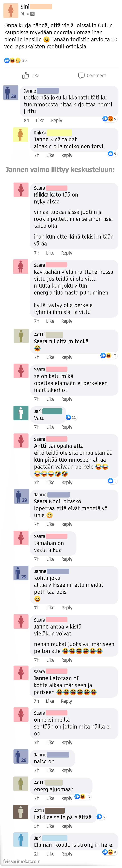The image size is (122, 868).
Task: Reply to Antti's "energiajuomaa?" comment
Action: (x=67, y=798)
